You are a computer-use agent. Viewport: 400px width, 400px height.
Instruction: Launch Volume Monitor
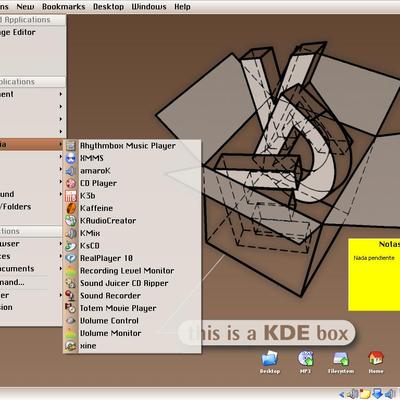tap(132, 333)
